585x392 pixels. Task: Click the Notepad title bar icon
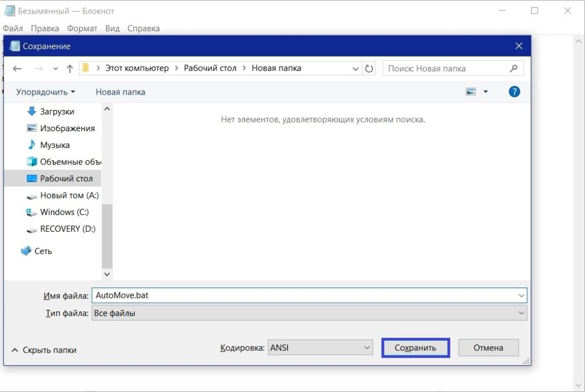tap(10, 11)
